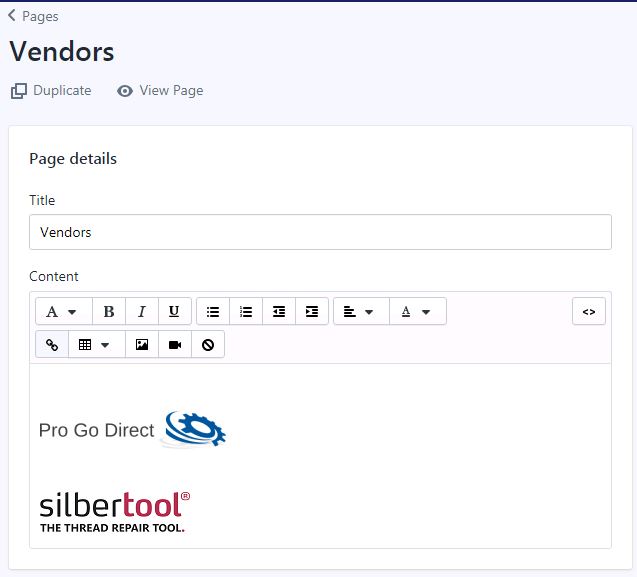
Task: Indent the selected text
Action: click(312, 312)
